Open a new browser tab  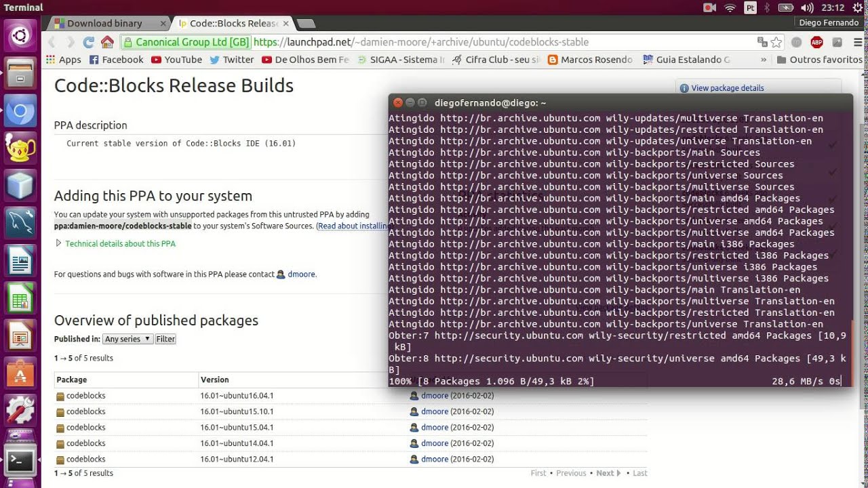(x=305, y=23)
